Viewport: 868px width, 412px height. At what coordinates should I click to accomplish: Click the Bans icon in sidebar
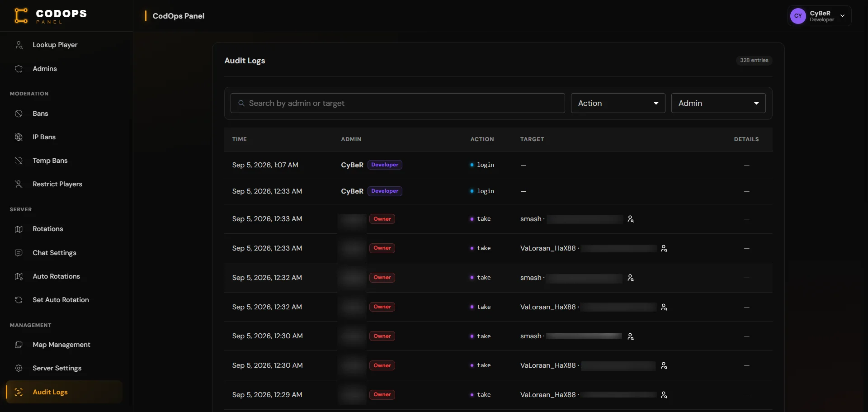pyautogui.click(x=19, y=114)
